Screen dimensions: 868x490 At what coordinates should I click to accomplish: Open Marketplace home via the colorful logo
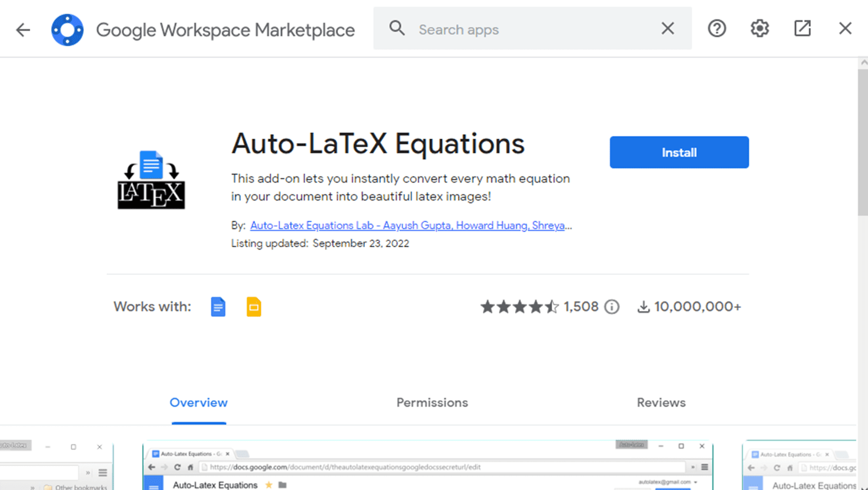tap(67, 28)
